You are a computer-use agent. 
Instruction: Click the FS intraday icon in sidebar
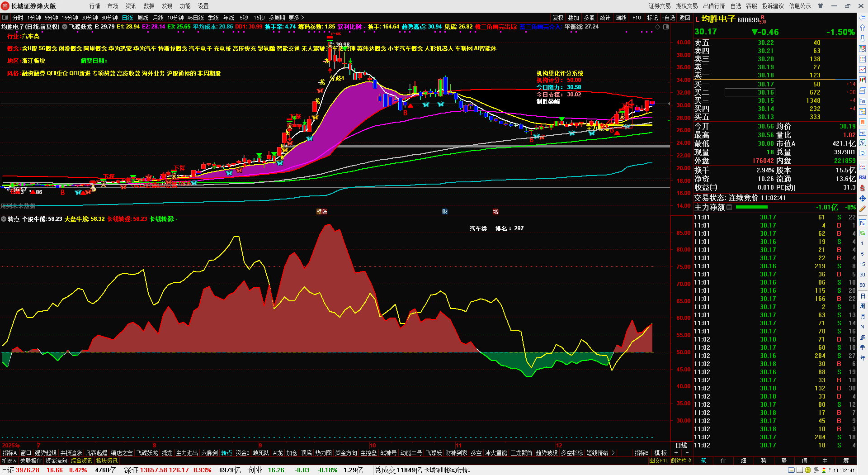click(x=863, y=223)
